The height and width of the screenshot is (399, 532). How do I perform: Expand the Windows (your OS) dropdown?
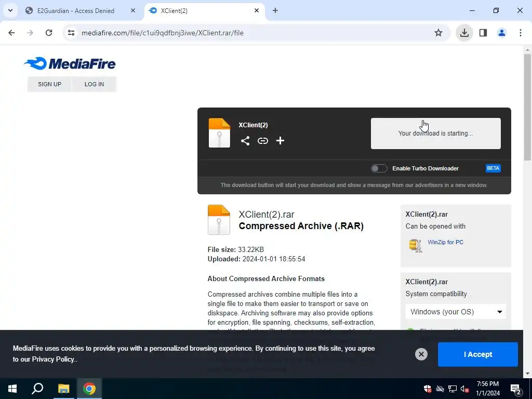(456, 312)
